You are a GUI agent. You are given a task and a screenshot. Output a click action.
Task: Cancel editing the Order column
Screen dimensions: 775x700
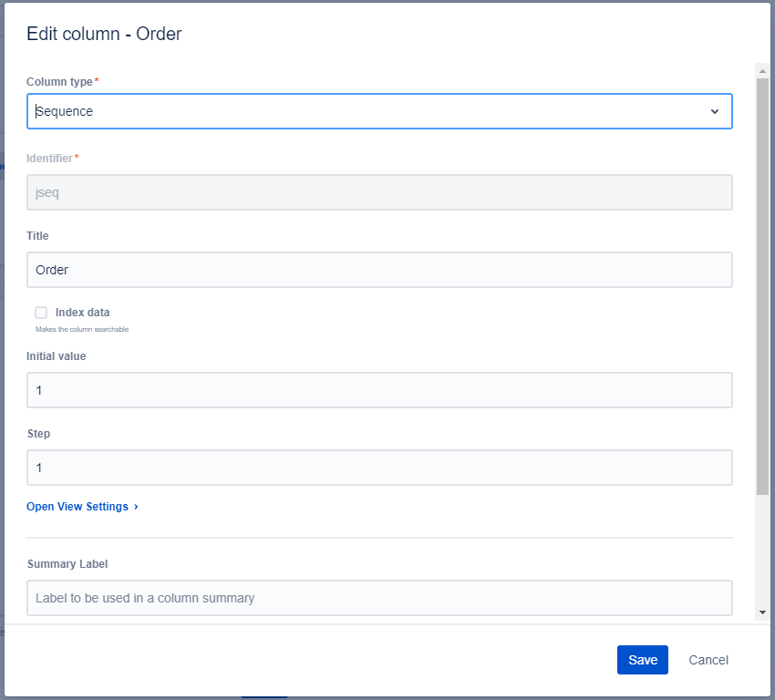708,660
